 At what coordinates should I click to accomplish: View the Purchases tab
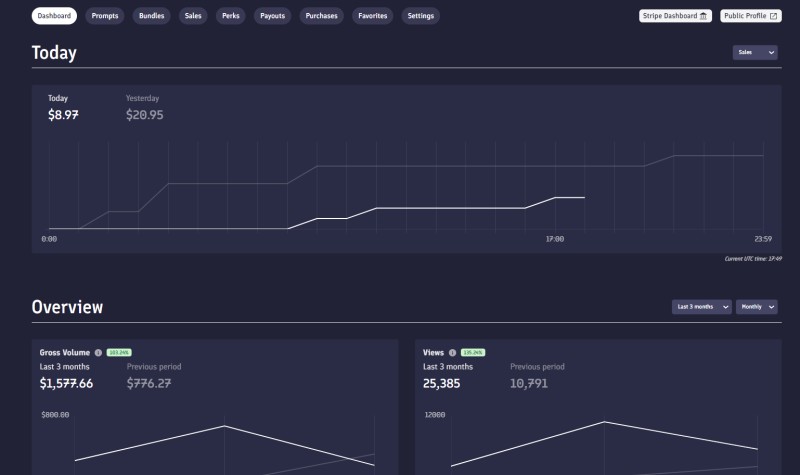point(321,16)
